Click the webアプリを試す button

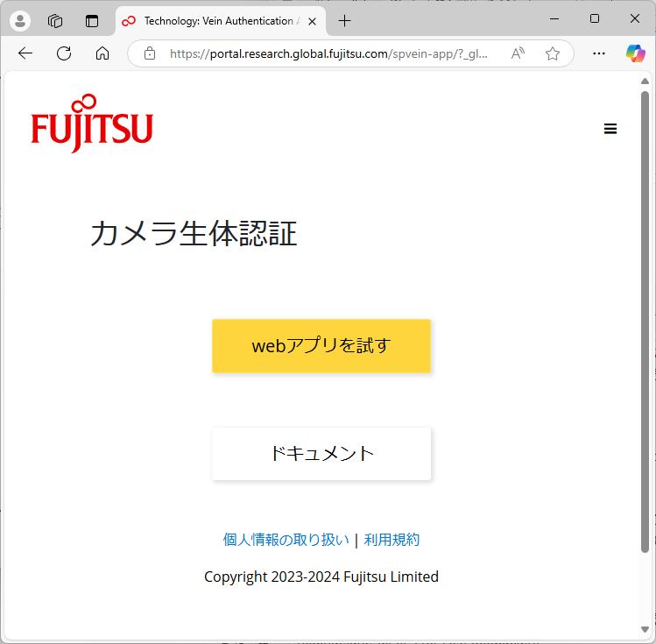[x=321, y=345]
